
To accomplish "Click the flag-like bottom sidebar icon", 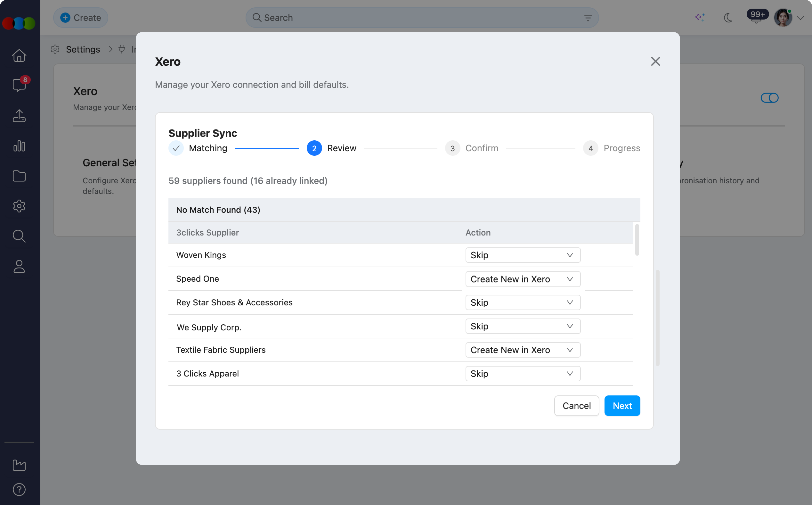I will (19, 465).
